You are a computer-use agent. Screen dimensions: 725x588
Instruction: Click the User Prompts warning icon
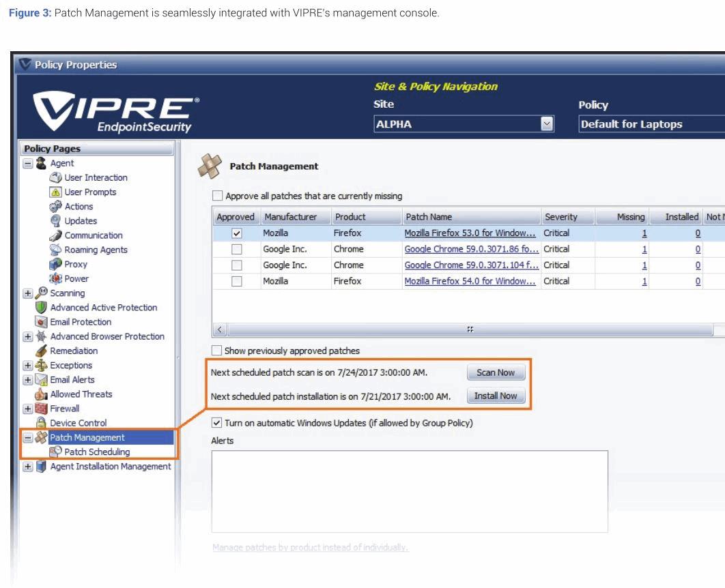coord(56,192)
